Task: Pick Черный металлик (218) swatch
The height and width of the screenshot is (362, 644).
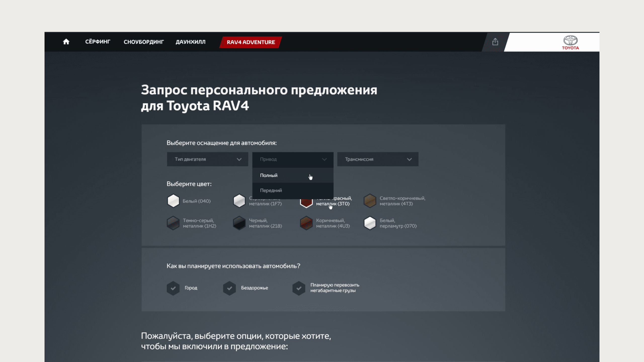Action: (239, 223)
